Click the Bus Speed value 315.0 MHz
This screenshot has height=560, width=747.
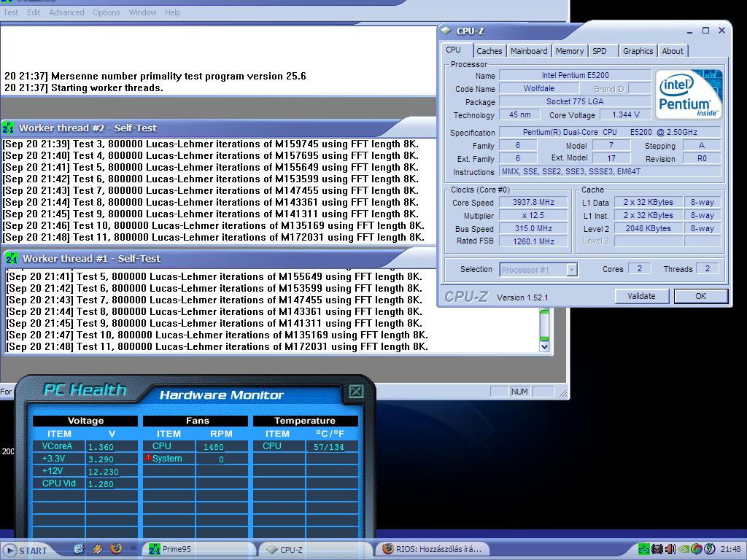pyautogui.click(x=533, y=228)
